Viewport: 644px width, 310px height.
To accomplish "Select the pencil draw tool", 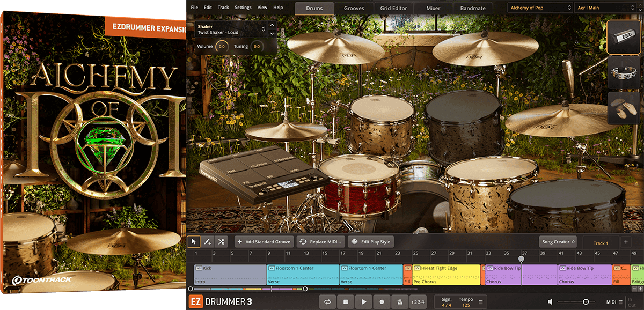I will coord(208,242).
